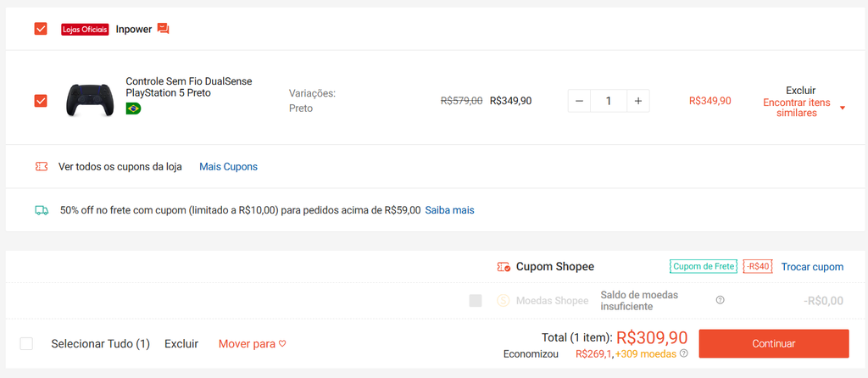The height and width of the screenshot is (378, 868).
Task: Click the green shipping truck icon
Action: point(42,210)
